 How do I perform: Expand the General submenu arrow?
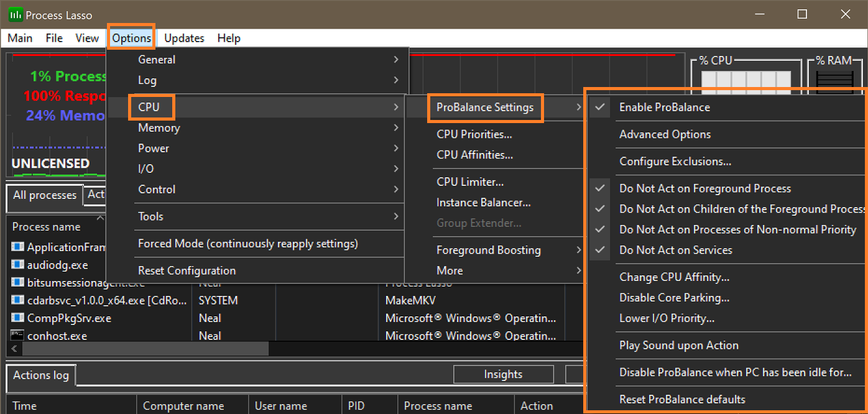(x=396, y=60)
